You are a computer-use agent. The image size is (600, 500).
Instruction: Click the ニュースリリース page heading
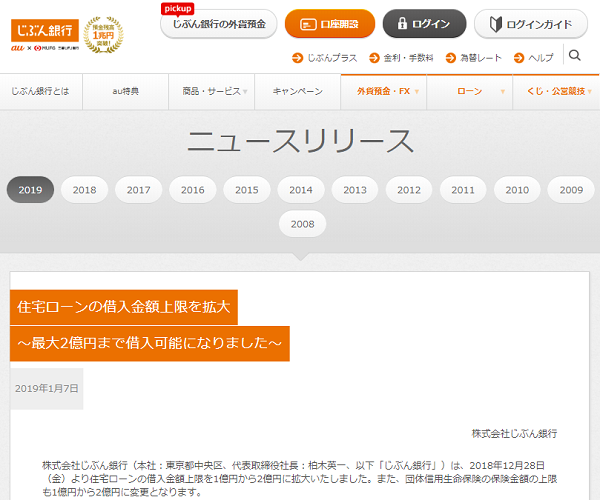(x=301, y=141)
